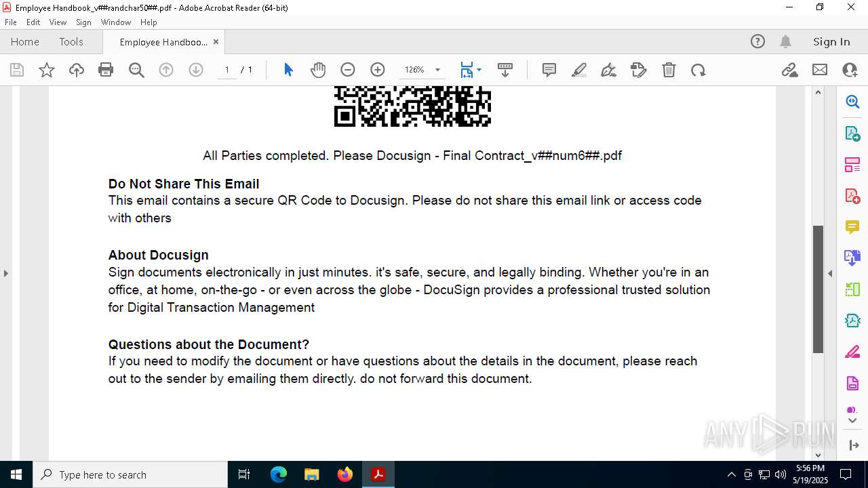This screenshot has height=488, width=868.
Task: Zoom out with the minus button
Action: (348, 70)
